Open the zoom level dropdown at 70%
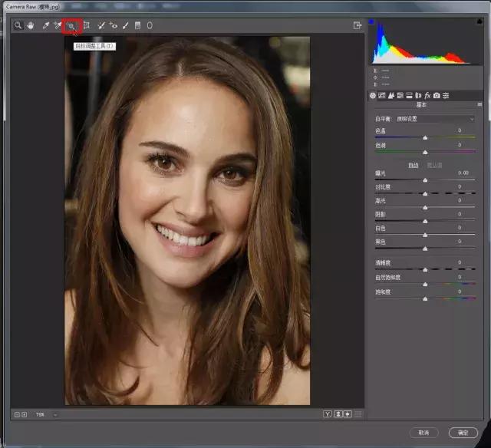The image size is (491, 448). (45, 414)
